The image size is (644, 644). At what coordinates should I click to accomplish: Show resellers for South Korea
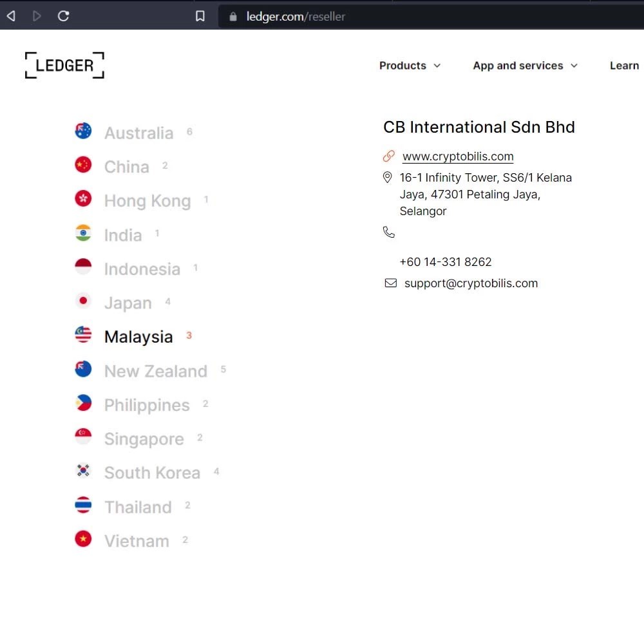(152, 473)
